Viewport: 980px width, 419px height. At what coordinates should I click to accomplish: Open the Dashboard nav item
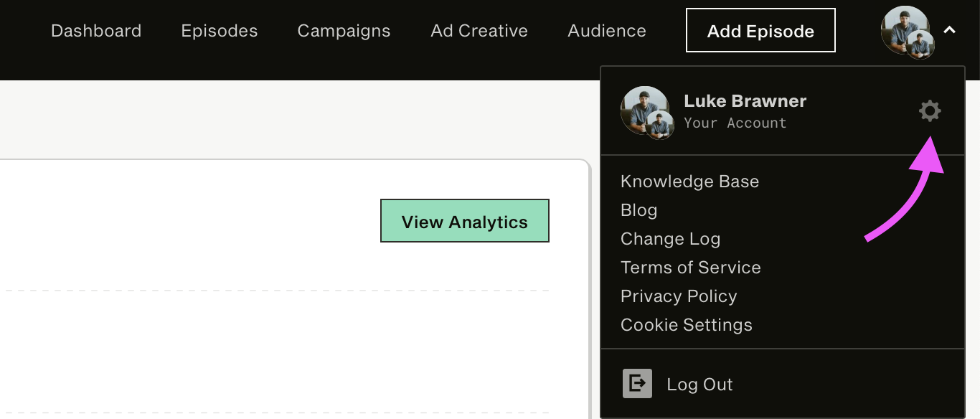96,31
